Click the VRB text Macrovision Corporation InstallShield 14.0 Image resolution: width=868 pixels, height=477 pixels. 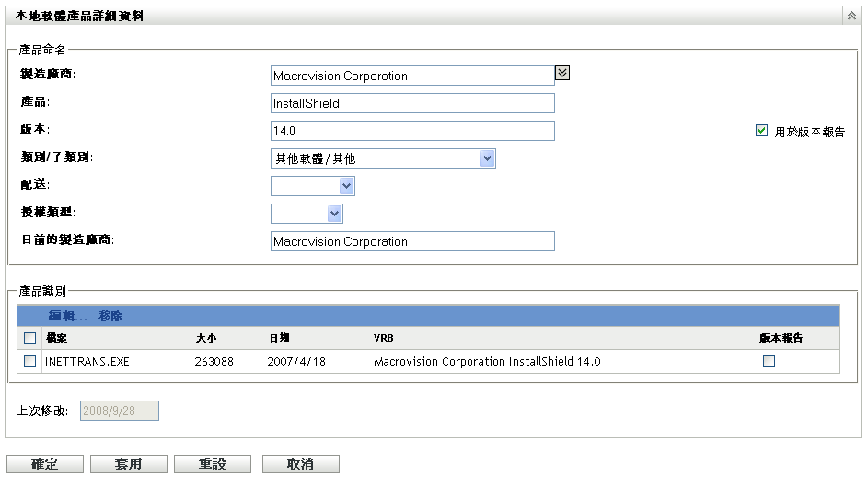pos(487,362)
